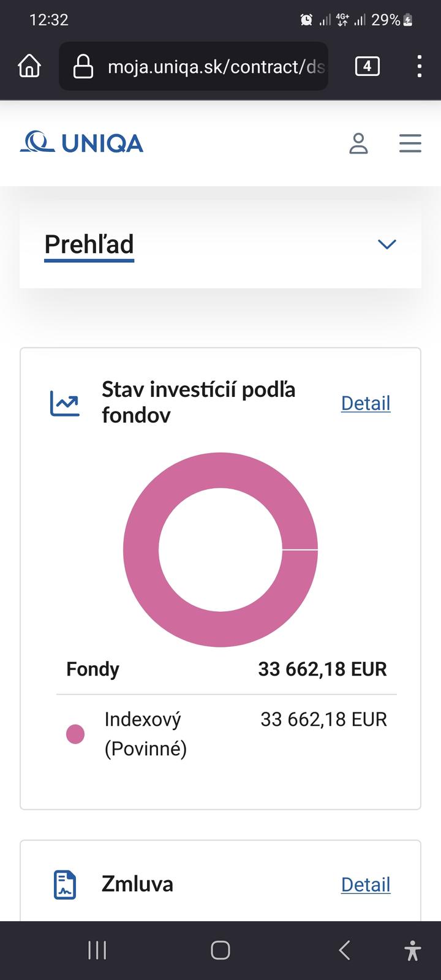Tap the browser home icon
The image size is (441, 980).
coord(29,66)
